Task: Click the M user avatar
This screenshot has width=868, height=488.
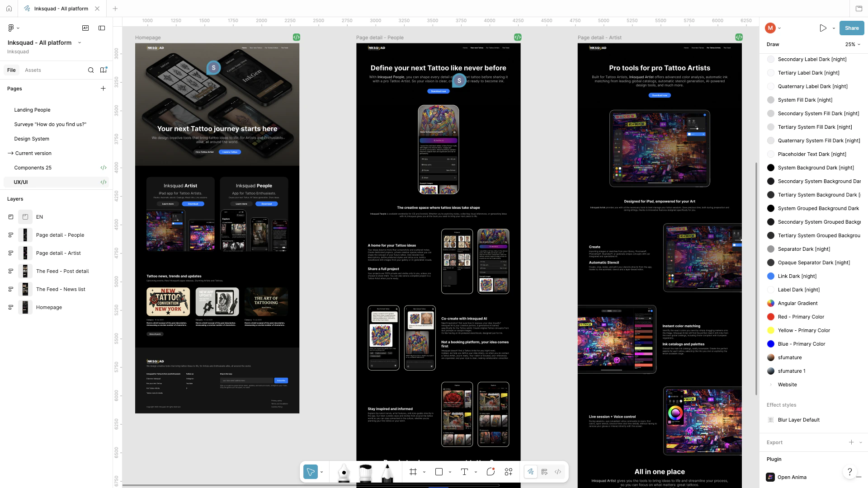Action: tap(770, 28)
